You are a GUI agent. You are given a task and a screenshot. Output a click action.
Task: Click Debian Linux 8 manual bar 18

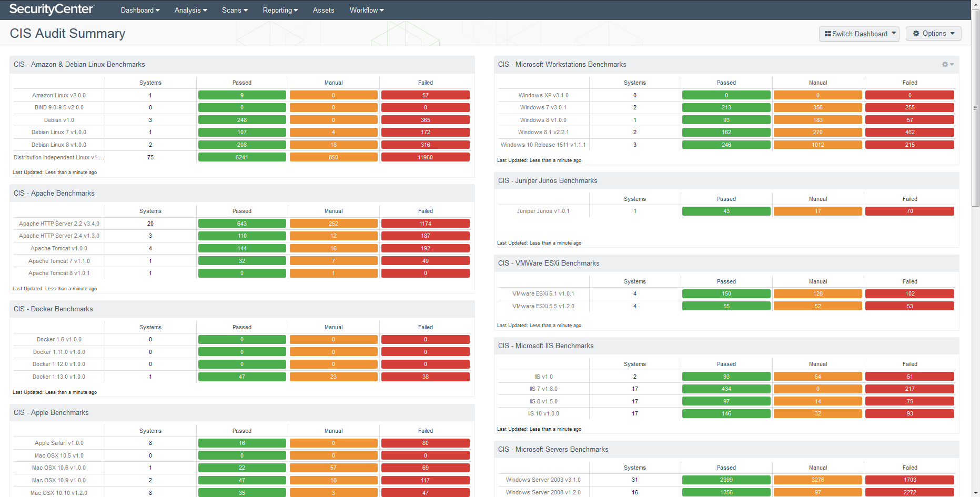click(x=334, y=145)
